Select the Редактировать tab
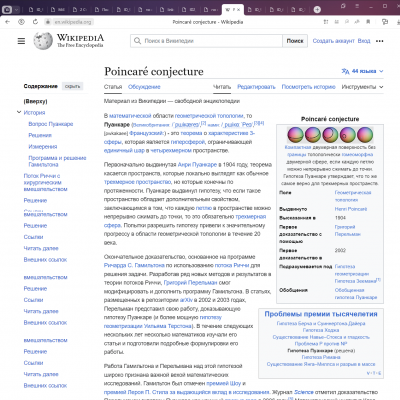Screen dimensions: 400x400 tap(256, 87)
